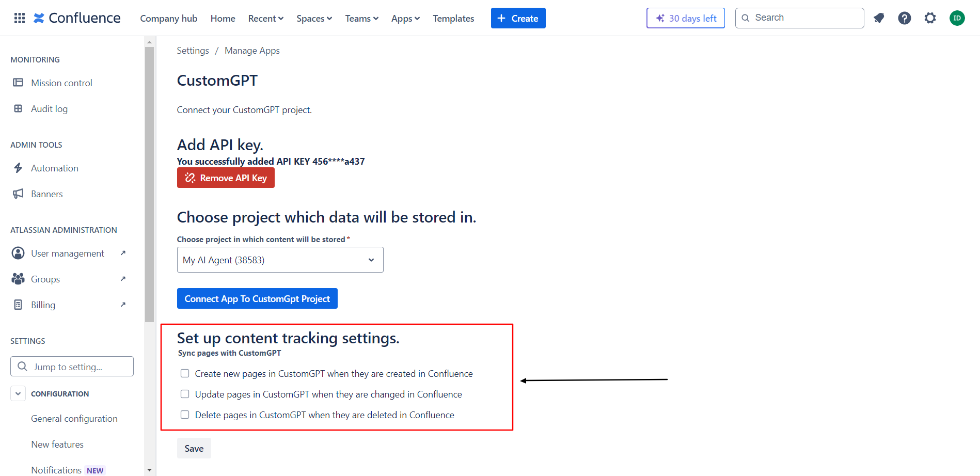Click the Confluence logo
980x476 pixels.
77,18
